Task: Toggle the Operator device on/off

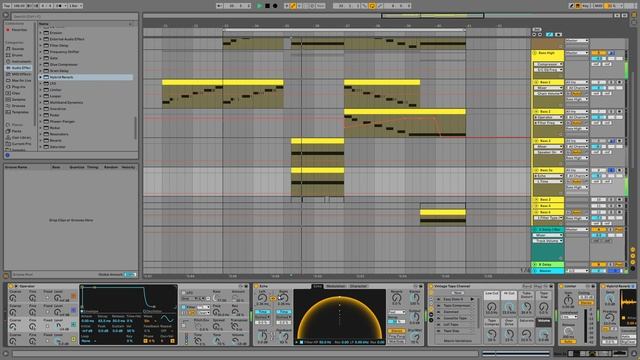Action: pyautogui.click(x=11, y=287)
